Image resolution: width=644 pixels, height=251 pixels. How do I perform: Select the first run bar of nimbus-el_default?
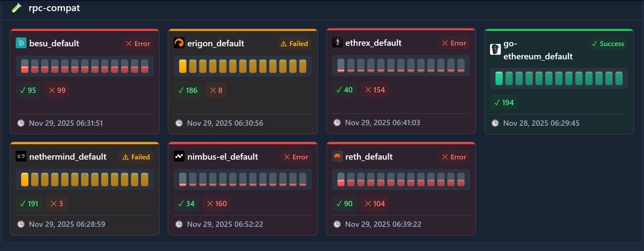[x=182, y=180]
